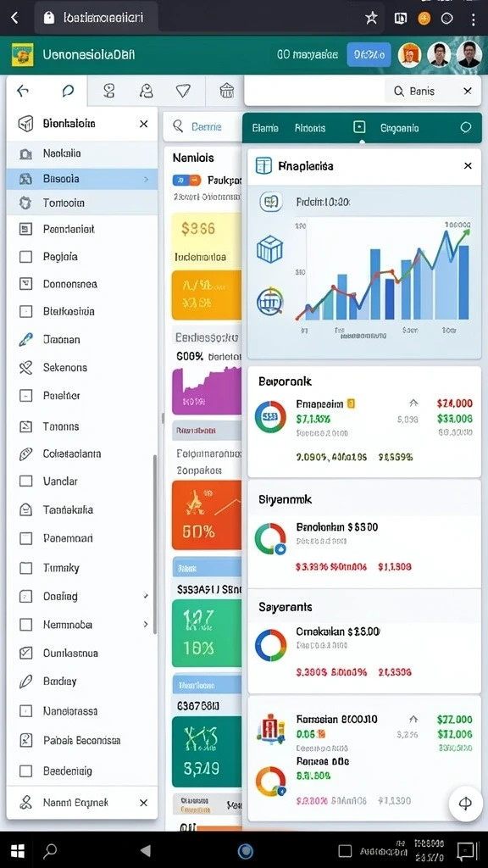Click the pen icon next to Uraonan
The width and height of the screenshot is (488, 868).
[x=25, y=339]
